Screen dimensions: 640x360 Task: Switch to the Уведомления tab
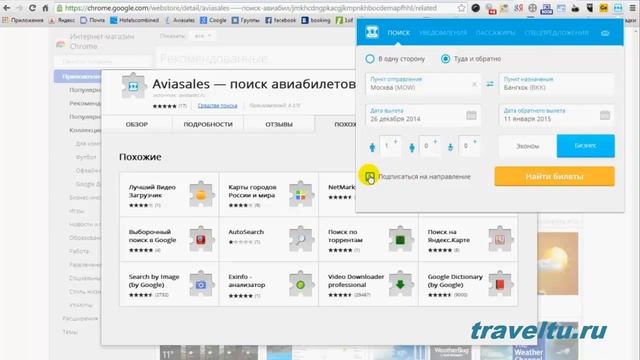tap(443, 33)
